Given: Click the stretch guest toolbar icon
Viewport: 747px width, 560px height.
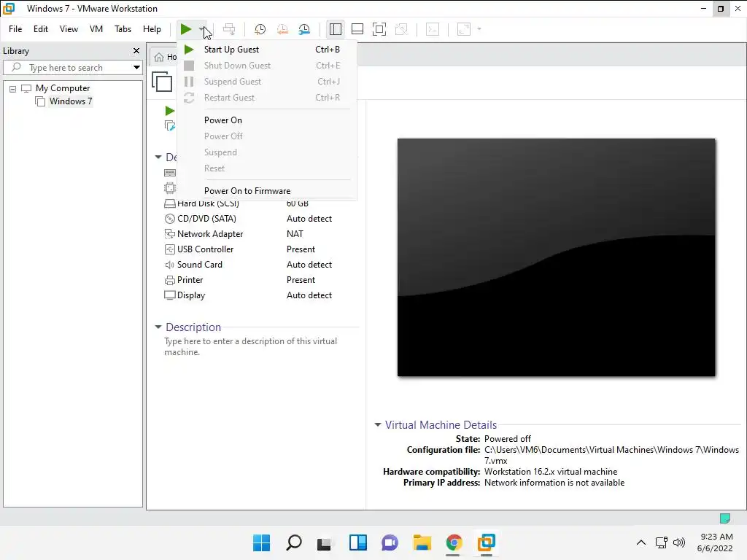Looking at the screenshot, I should click(464, 29).
